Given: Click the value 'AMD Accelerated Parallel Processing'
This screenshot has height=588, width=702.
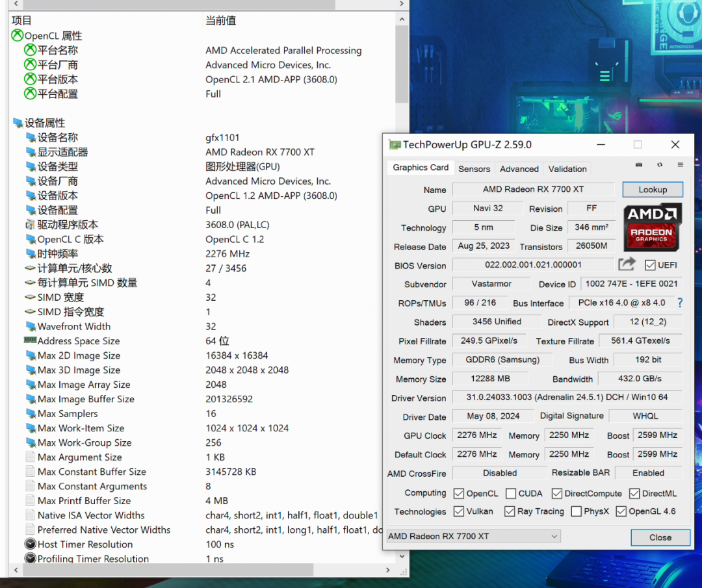Looking at the screenshot, I should pos(283,50).
